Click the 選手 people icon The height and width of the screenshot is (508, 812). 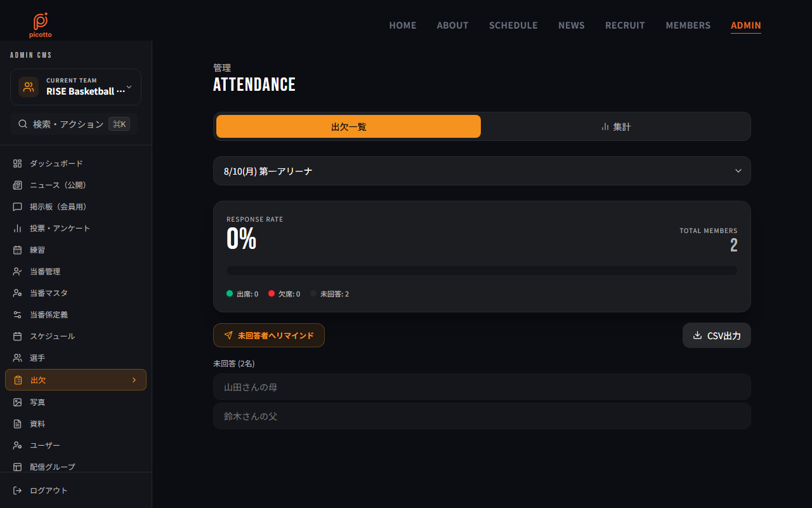point(18,358)
